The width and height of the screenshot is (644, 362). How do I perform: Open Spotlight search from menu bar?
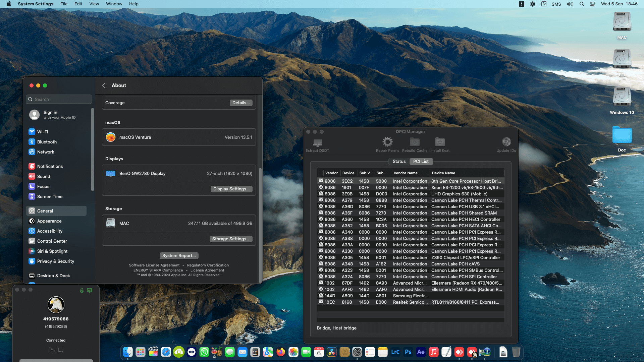point(581,4)
